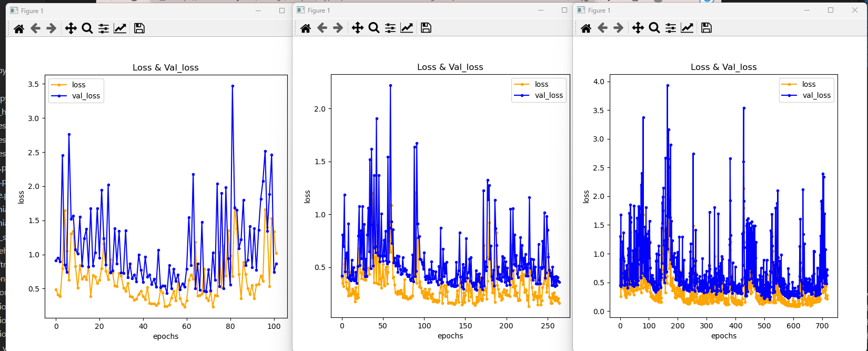Click Home reset view icon in middle figure
This screenshot has height=351, width=868.
(x=306, y=28)
